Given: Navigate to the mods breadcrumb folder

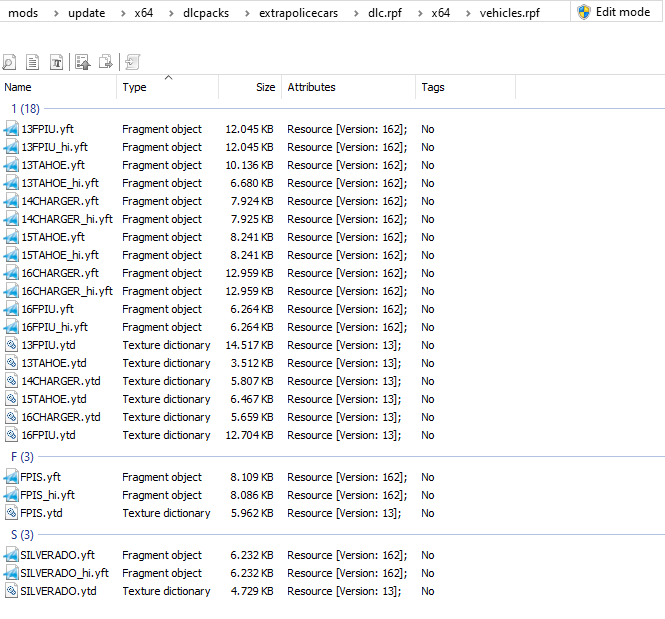Looking at the screenshot, I should 23,13.
